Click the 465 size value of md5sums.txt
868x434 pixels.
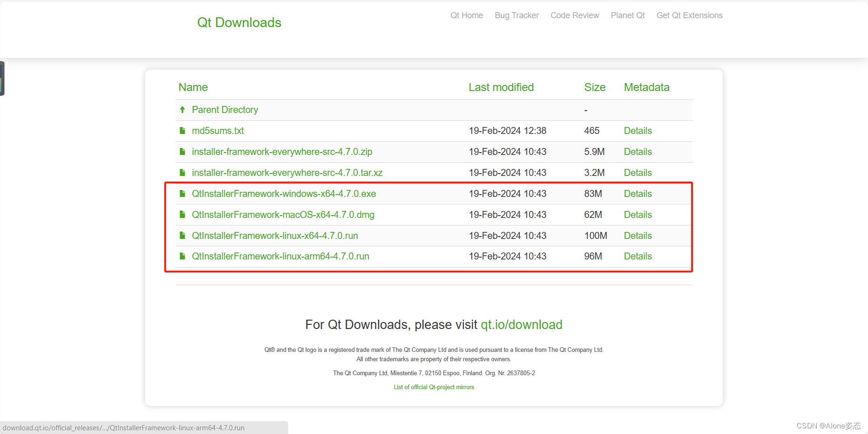click(592, 131)
